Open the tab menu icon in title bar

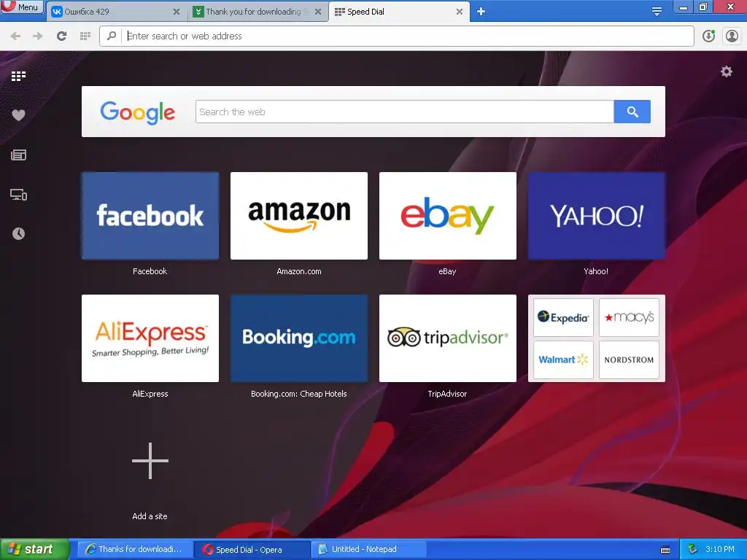tap(657, 12)
